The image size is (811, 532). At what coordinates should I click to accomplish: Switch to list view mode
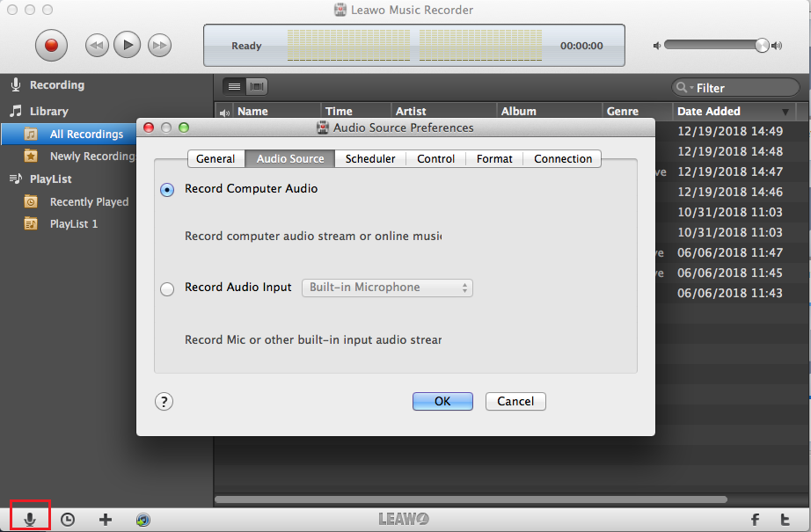click(x=235, y=86)
